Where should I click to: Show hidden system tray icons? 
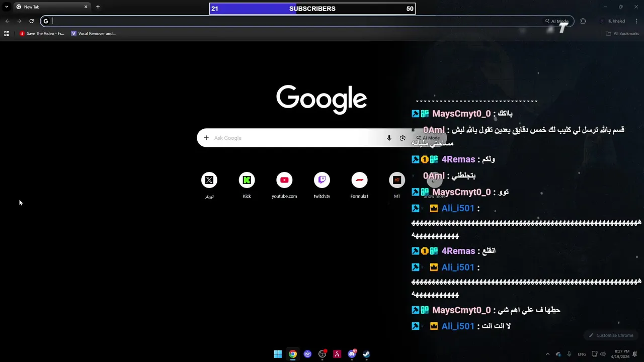547,354
